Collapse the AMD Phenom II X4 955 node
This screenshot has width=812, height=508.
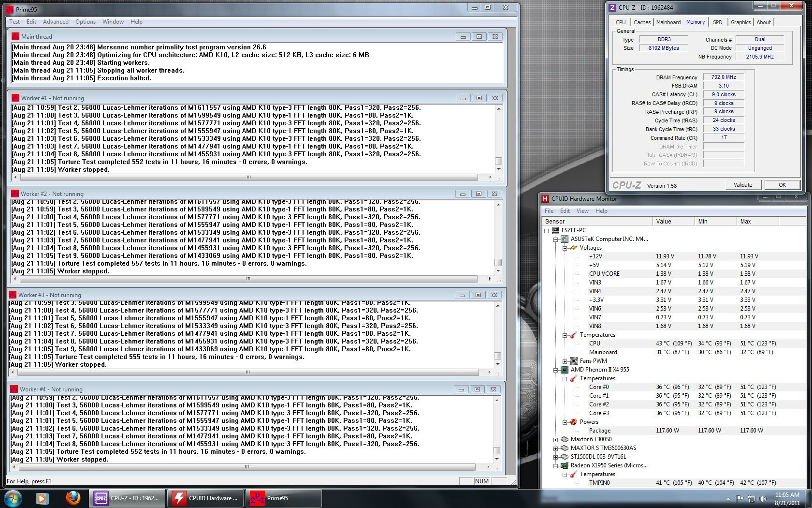pyautogui.click(x=556, y=370)
